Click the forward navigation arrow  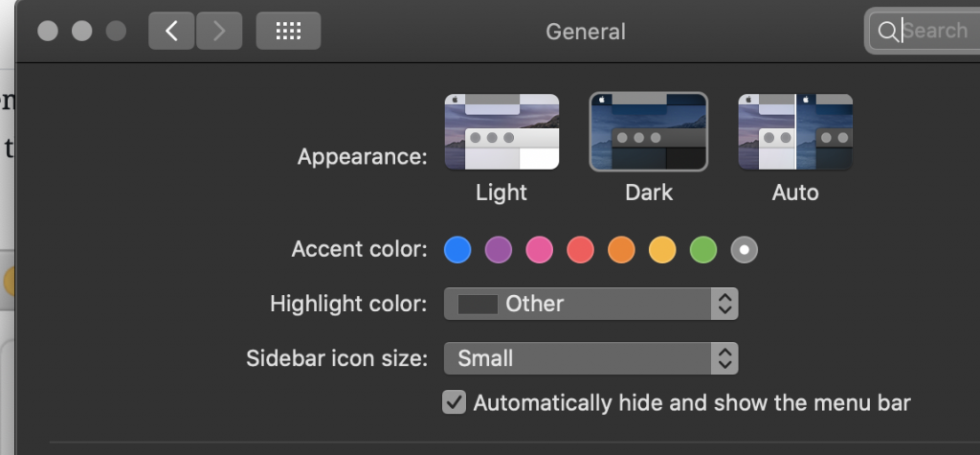coord(219,31)
